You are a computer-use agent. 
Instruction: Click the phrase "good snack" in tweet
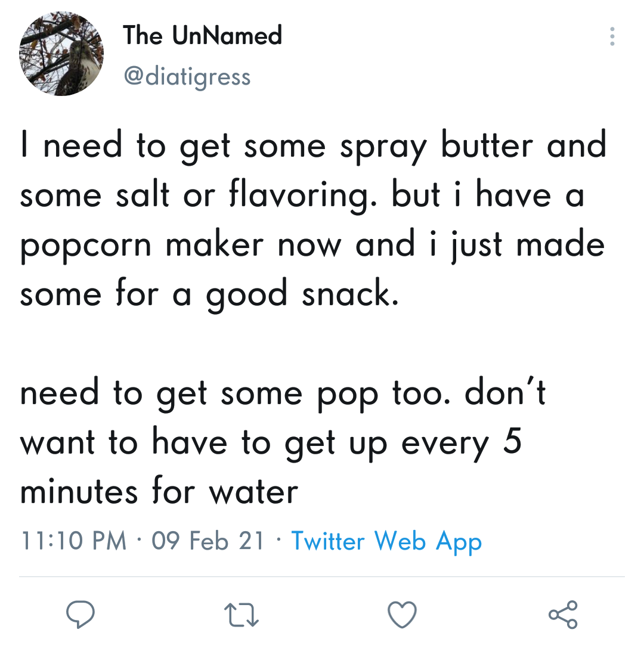point(302,294)
